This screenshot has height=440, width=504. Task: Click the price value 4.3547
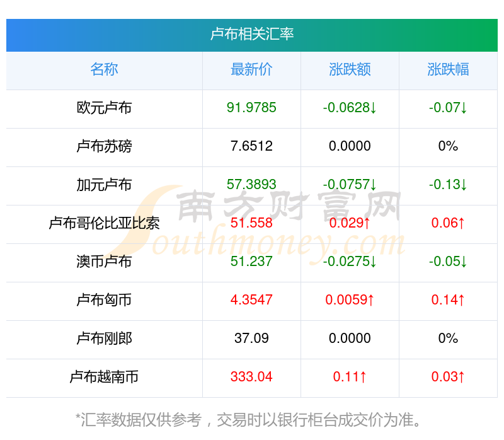coord(251,300)
